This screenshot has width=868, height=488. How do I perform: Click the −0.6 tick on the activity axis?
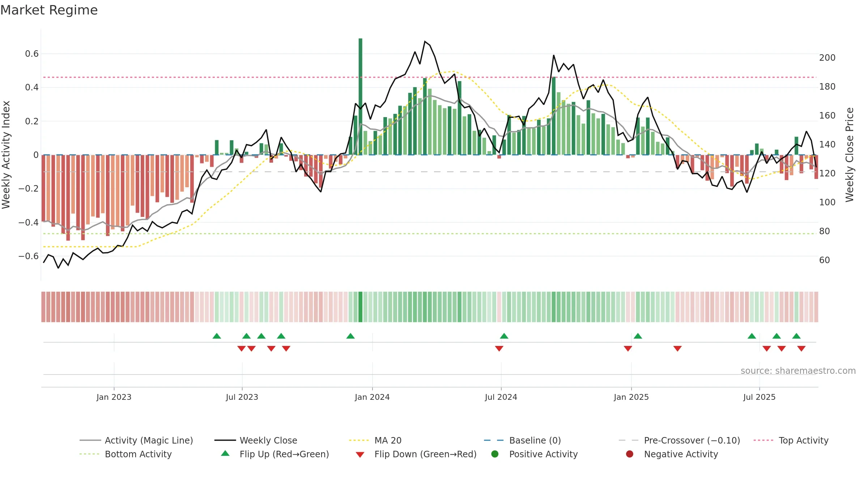click(29, 256)
